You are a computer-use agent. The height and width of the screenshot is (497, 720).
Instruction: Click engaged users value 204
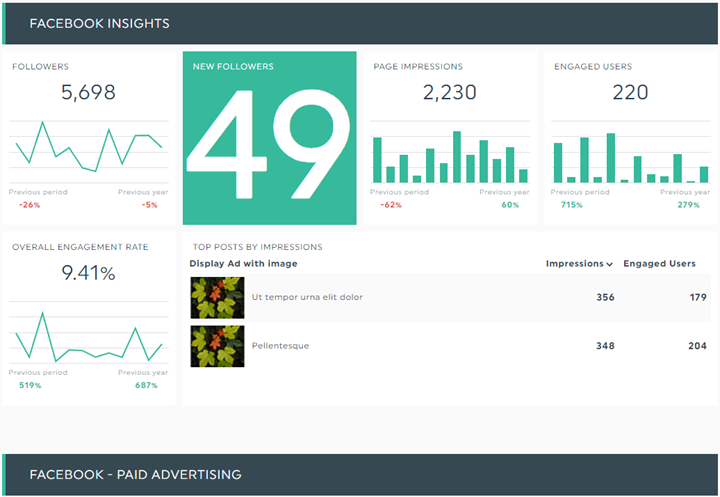(698, 346)
